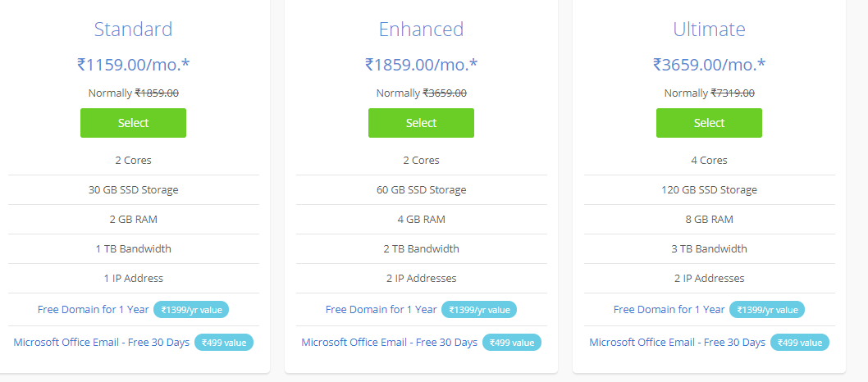Click Enhanced plan Microsoft Office Email link

tap(389, 342)
